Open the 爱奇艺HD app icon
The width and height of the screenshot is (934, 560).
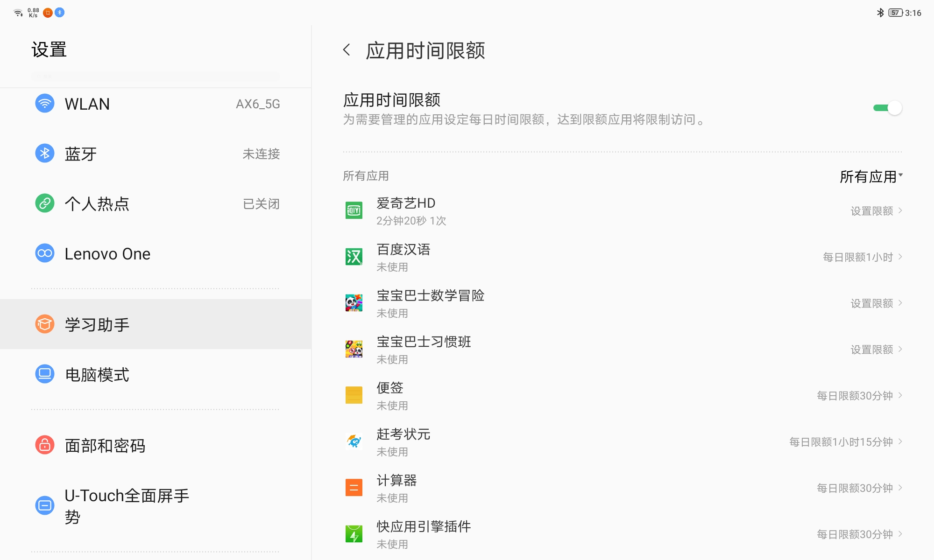354,210
